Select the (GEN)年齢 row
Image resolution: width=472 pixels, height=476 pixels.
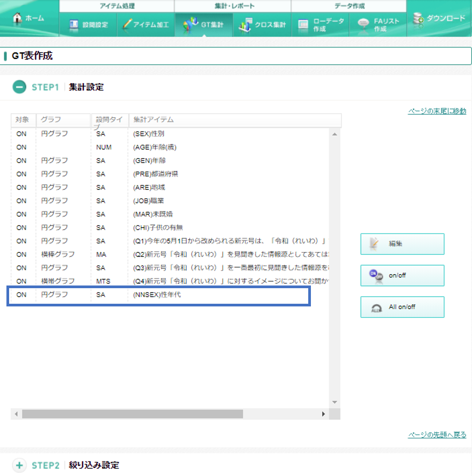point(170,160)
